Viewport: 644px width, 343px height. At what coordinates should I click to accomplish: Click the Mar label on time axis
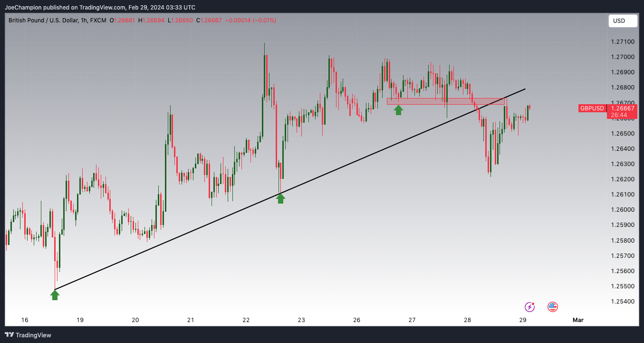coord(578,320)
